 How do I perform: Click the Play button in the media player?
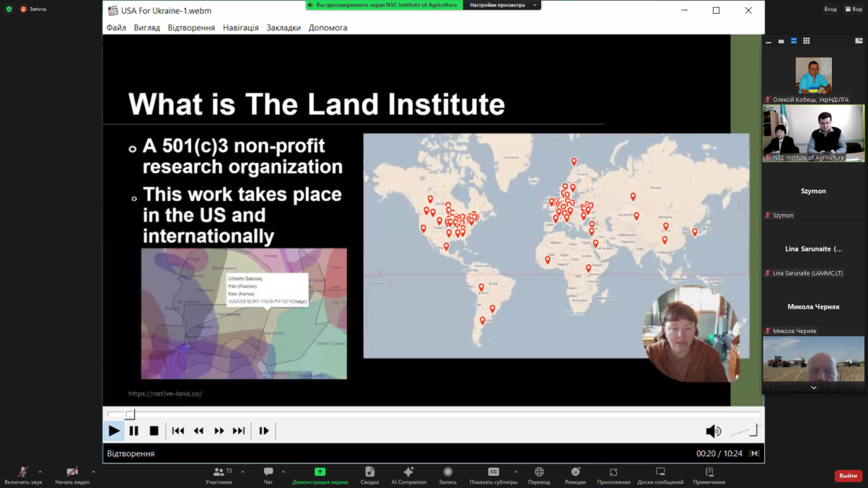tap(114, 431)
